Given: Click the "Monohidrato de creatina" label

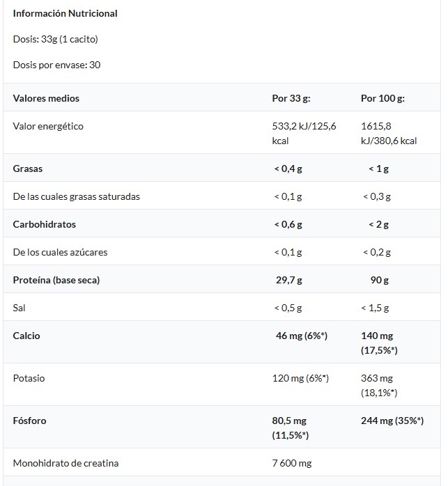Looking at the screenshot, I should (x=65, y=463).
